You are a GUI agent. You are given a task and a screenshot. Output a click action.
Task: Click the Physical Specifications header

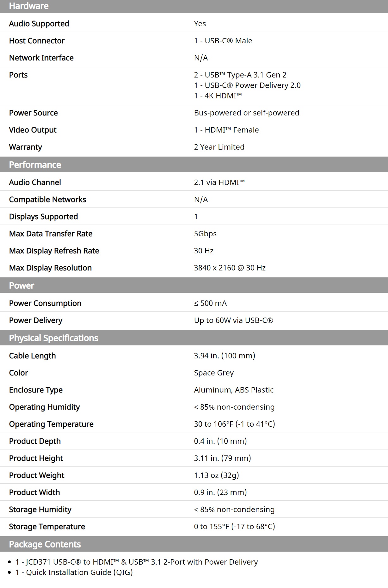[53, 338]
